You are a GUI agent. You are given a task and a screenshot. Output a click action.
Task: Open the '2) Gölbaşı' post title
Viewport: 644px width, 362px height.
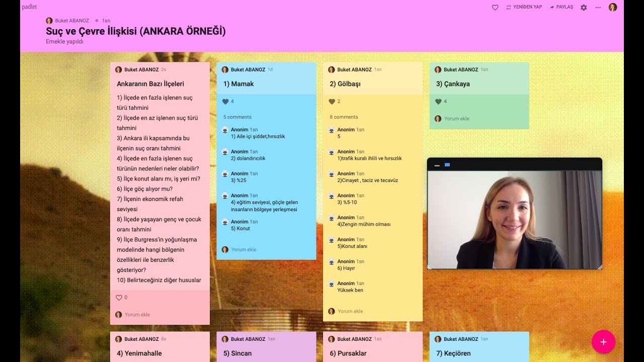[345, 84]
